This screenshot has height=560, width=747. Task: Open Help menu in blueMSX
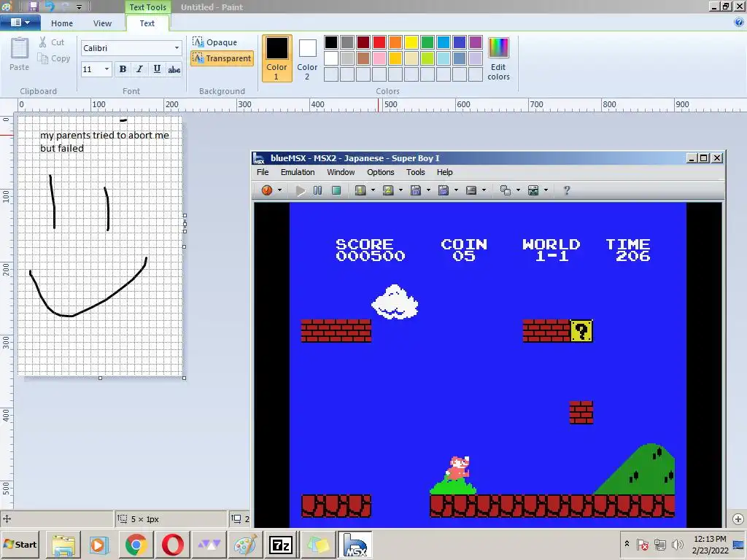pos(444,172)
